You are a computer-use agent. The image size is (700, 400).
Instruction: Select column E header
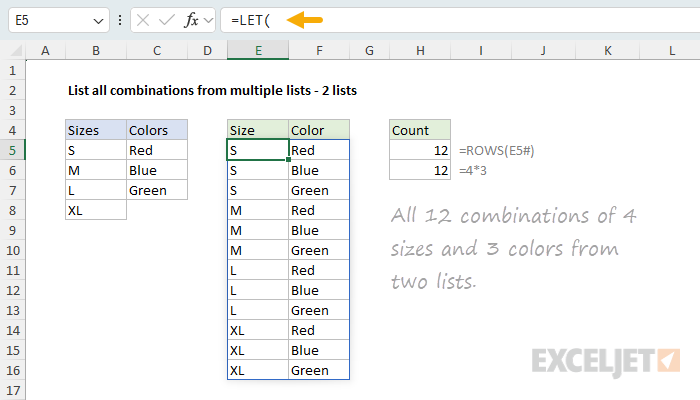(258, 50)
